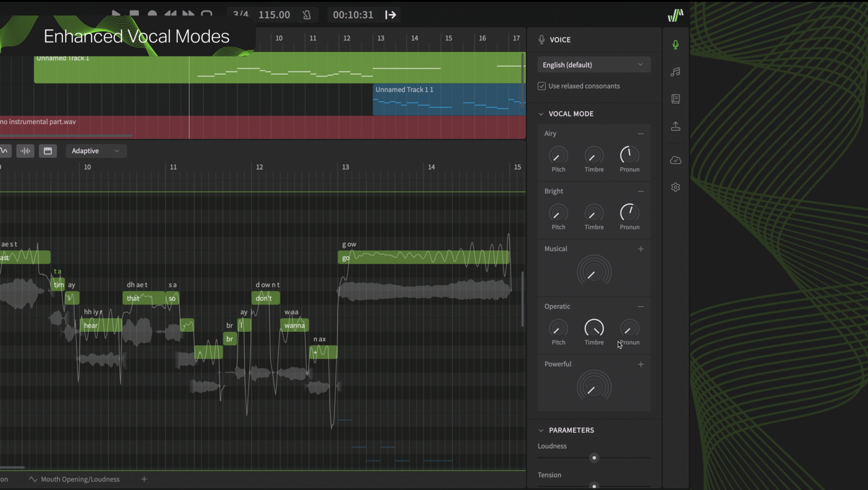Viewport: 868px width, 490px height.
Task: Open the Note Properties music note icon
Action: click(x=675, y=72)
